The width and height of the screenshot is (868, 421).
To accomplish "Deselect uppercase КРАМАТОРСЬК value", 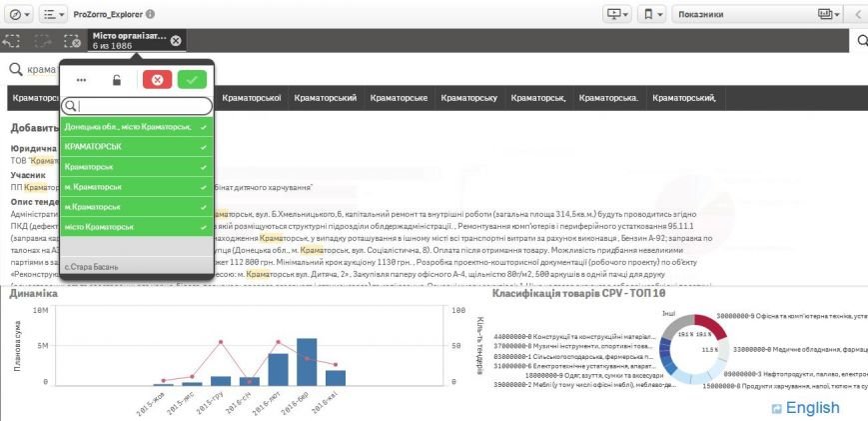I will (137, 147).
